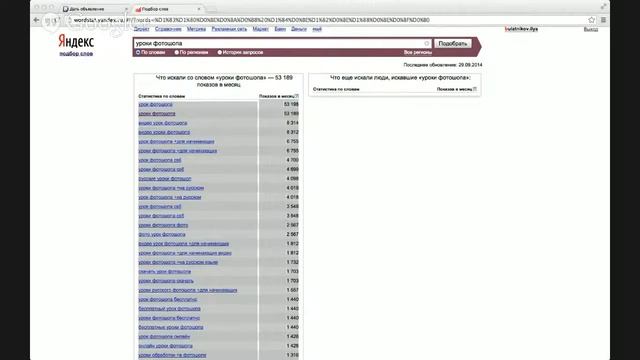The image size is (640, 360).
Task: Open the 'Баян' top navigation link
Action: tap(280, 29)
